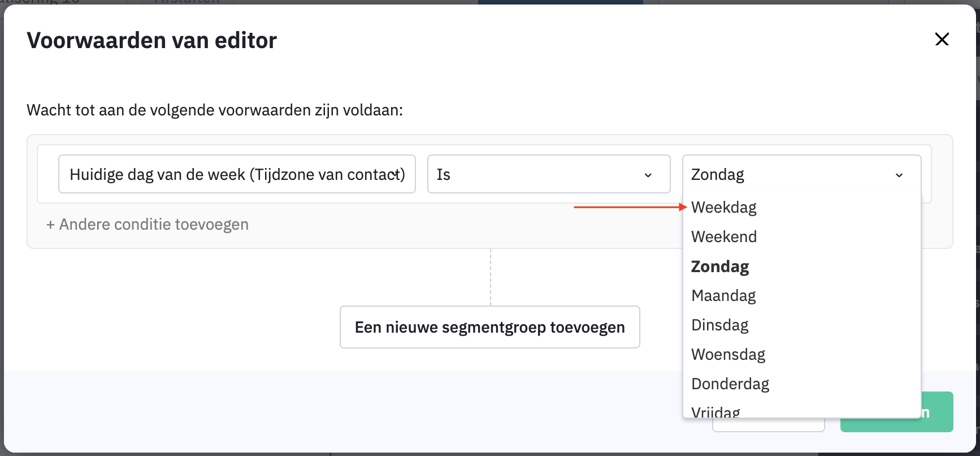The image size is (980, 456).
Task: Click the chevron on the Zondag dropdown
Action: point(899,175)
